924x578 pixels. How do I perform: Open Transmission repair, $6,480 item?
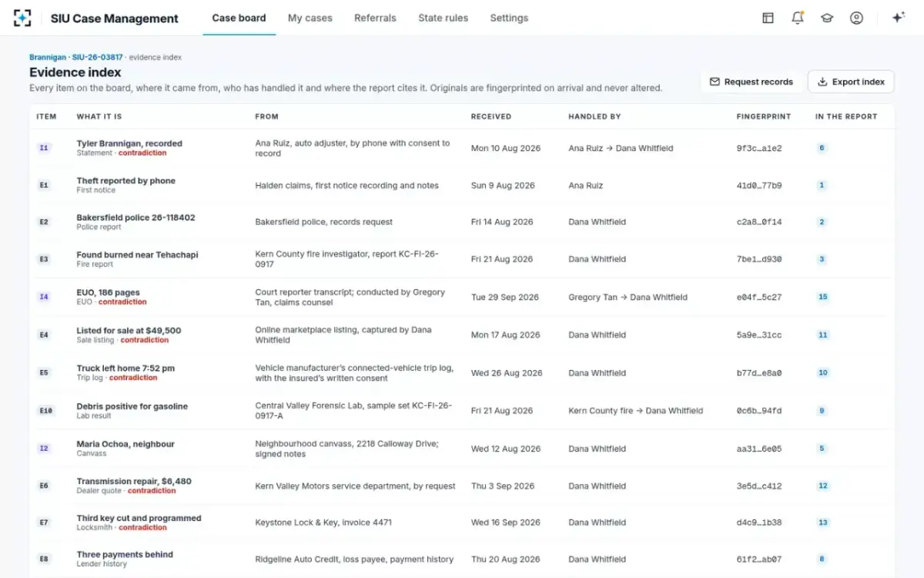coord(134,481)
